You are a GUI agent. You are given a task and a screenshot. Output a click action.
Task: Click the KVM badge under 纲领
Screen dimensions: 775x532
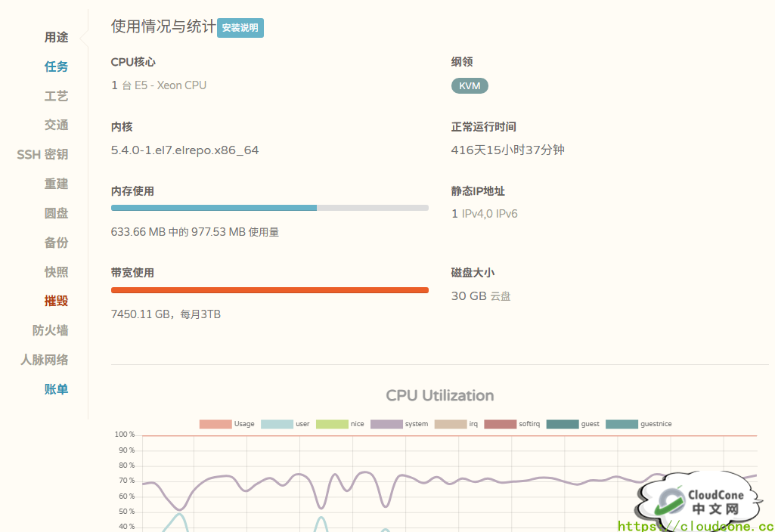tap(469, 85)
